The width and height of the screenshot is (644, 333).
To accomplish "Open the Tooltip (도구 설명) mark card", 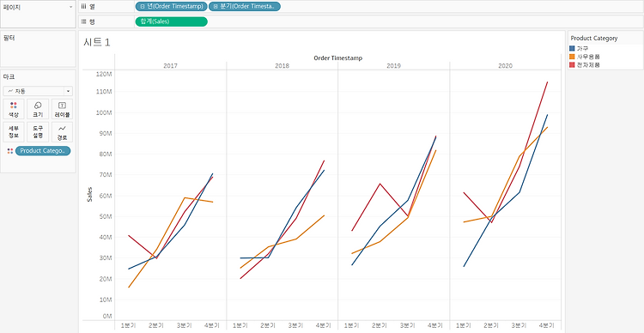I will (x=38, y=132).
